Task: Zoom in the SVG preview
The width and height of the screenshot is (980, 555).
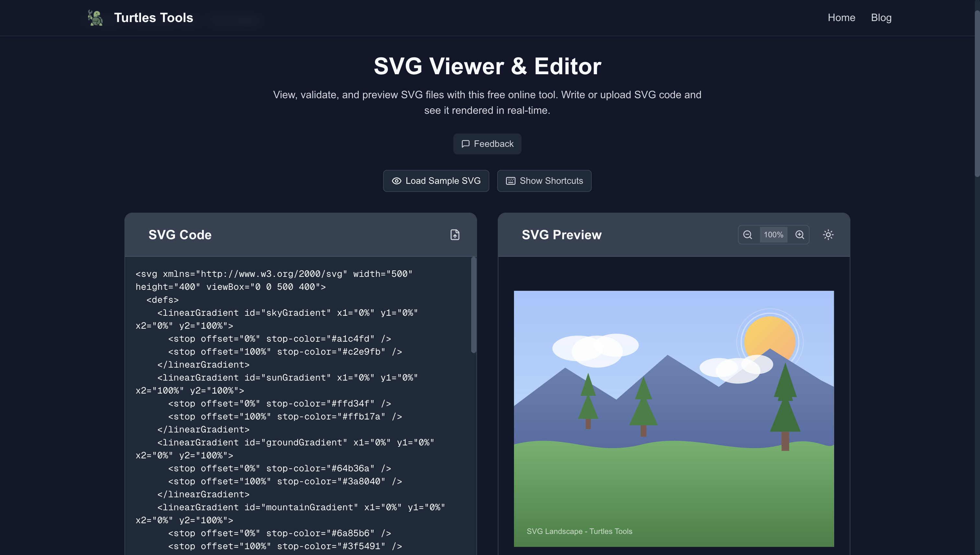Action: click(799, 235)
